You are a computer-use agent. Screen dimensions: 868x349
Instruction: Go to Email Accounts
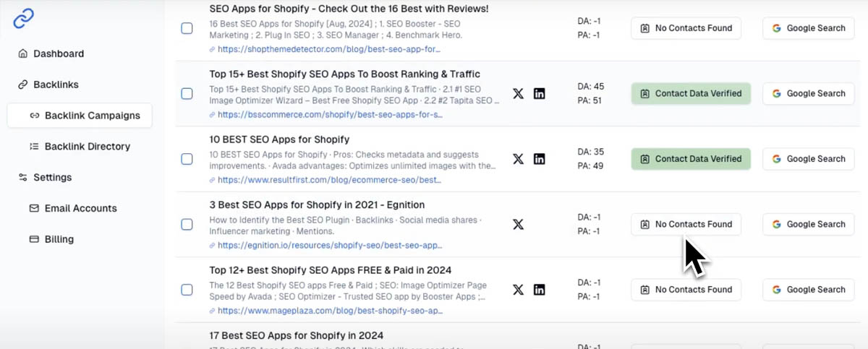tap(72, 208)
